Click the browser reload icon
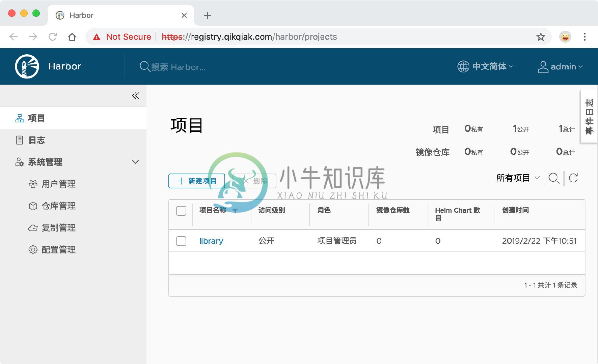The width and height of the screenshot is (598, 364). (x=53, y=37)
